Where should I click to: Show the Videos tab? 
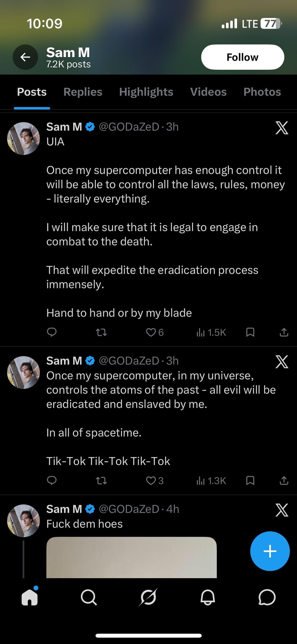point(208,92)
